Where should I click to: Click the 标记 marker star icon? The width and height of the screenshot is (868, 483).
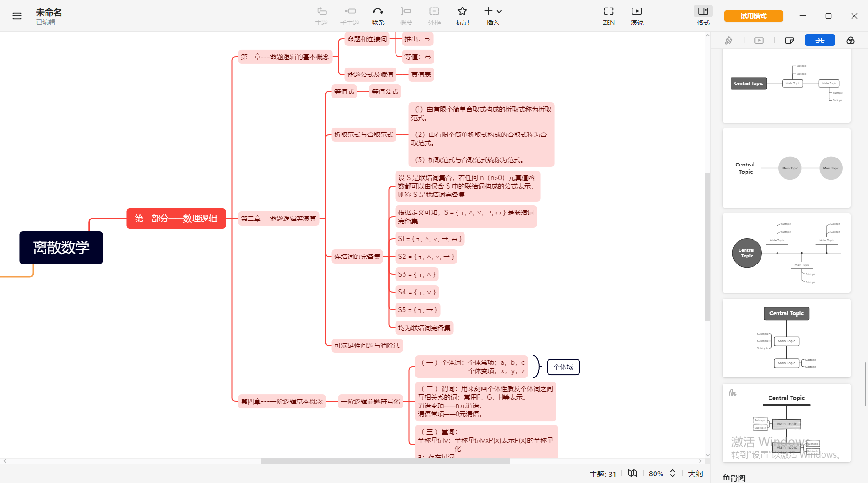tap(462, 11)
